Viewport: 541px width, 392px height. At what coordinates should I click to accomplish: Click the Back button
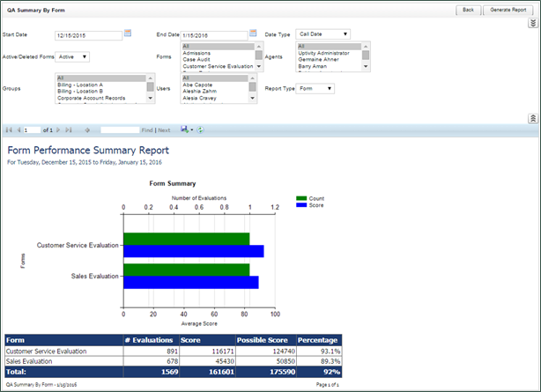pos(468,9)
